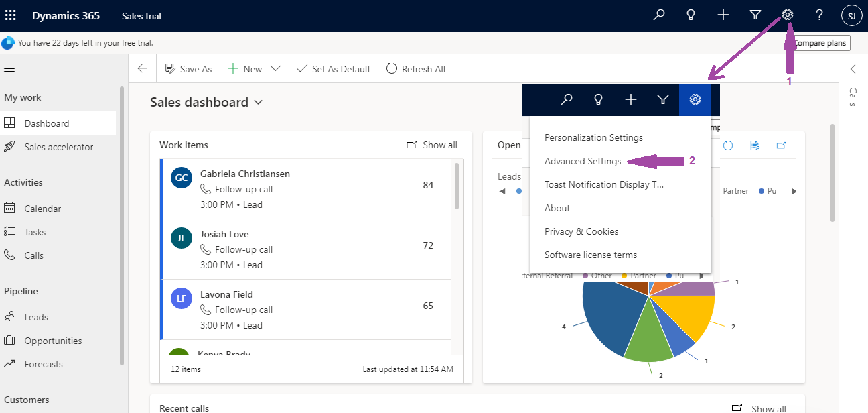Image resolution: width=868 pixels, height=413 pixels.
Task: Select About in the settings menu
Action: [557, 208]
